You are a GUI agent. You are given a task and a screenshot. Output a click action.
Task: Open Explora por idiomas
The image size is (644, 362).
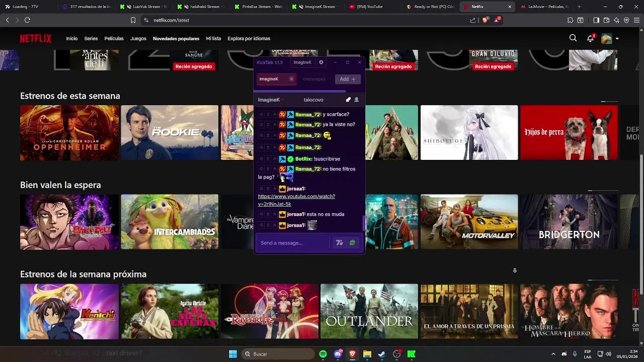[x=249, y=39]
